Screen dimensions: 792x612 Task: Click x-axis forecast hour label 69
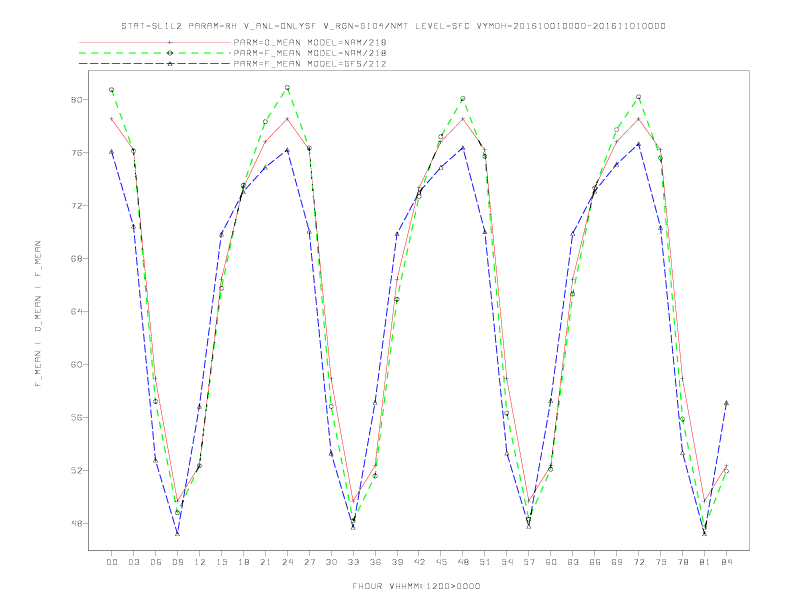pos(617,562)
